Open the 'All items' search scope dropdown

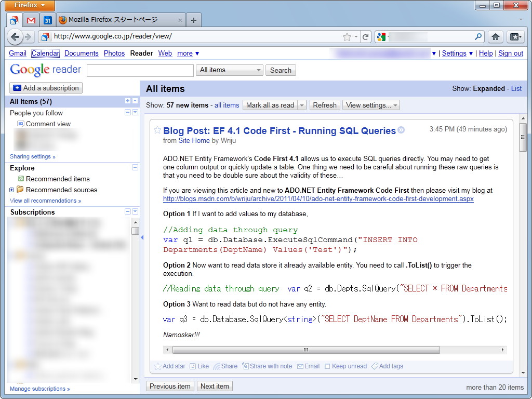(230, 70)
